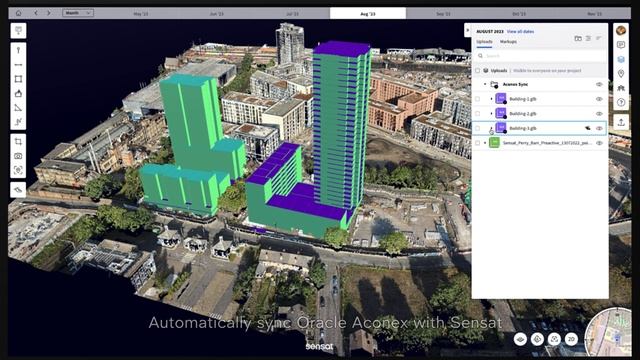Select the point marker tool
The width and height of the screenshot is (640, 360).
point(18,50)
